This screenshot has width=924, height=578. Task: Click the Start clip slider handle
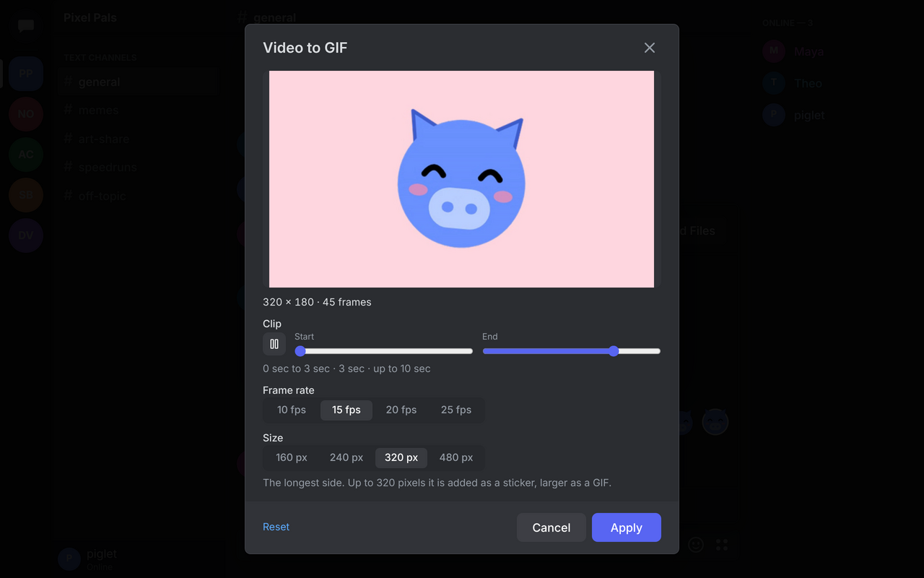coord(300,351)
